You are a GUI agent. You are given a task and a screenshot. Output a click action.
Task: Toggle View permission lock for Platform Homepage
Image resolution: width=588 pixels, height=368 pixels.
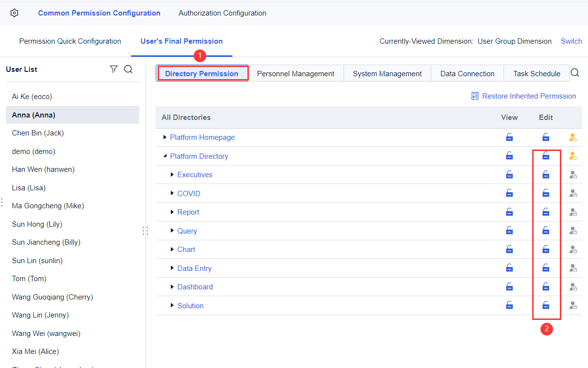coord(509,137)
